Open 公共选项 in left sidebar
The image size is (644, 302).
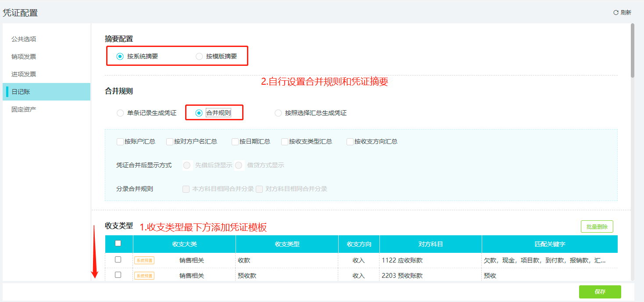click(24, 39)
